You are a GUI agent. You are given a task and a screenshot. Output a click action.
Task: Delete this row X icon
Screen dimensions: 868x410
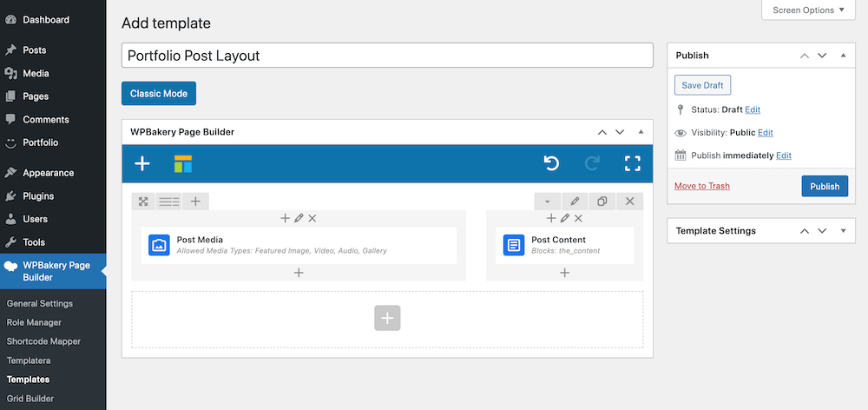pos(629,202)
